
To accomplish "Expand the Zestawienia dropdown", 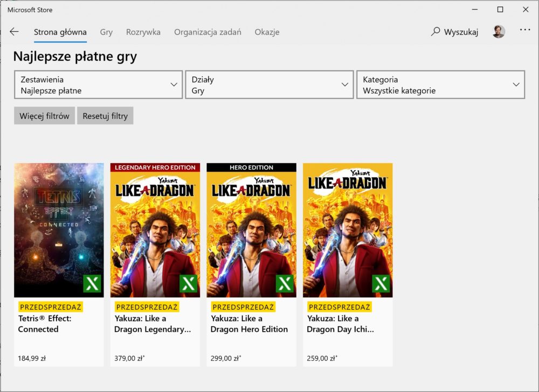I will coord(98,85).
